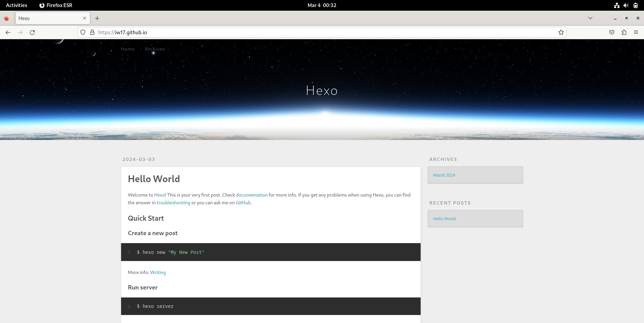The image size is (644, 323).
Task: Open the Activities overview
Action: tap(16, 5)
